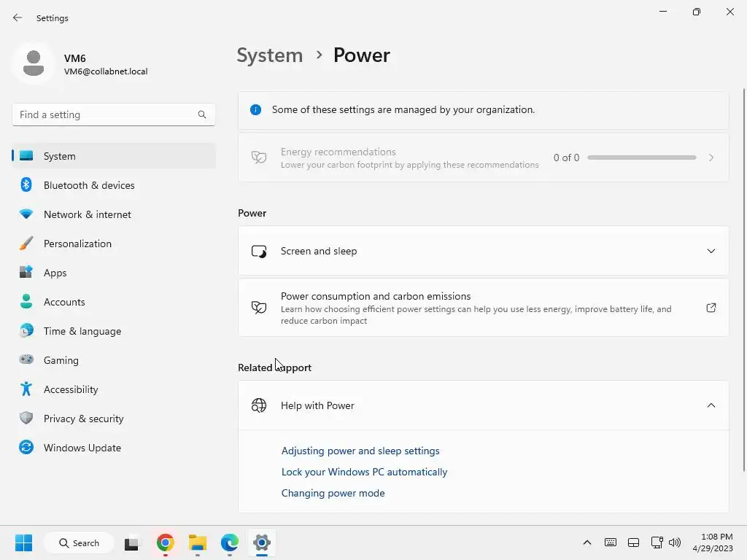The image size is (747, 560).
Task: Click the volume speaker tray icon
Action: (x=675, y=542)
